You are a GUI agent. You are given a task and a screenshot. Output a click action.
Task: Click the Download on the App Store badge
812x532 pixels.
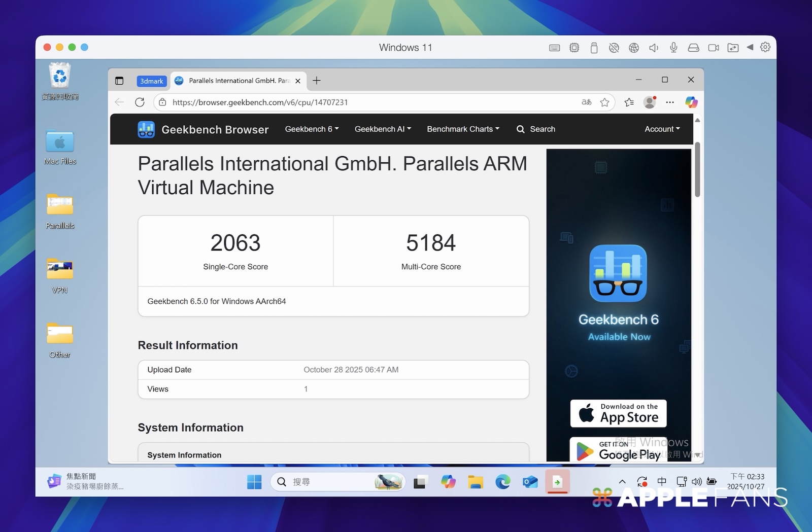click(618, 413)
